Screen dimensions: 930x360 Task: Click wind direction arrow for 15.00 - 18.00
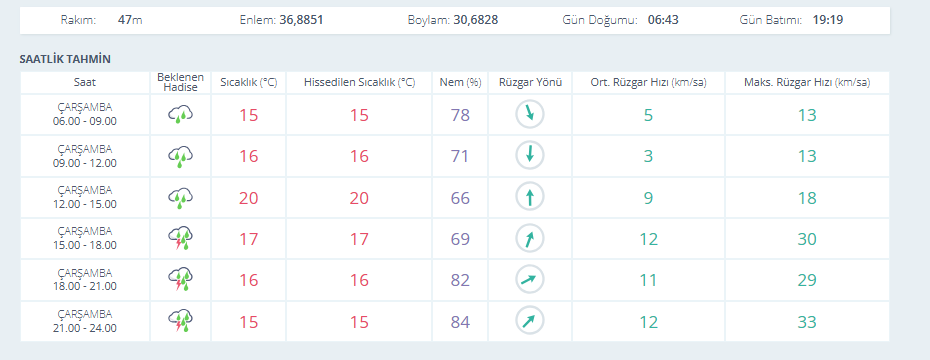click(530, 238)
